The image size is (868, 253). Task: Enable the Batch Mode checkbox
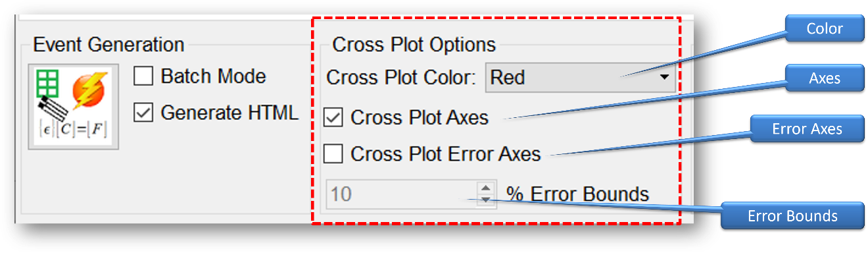[143, 76]
